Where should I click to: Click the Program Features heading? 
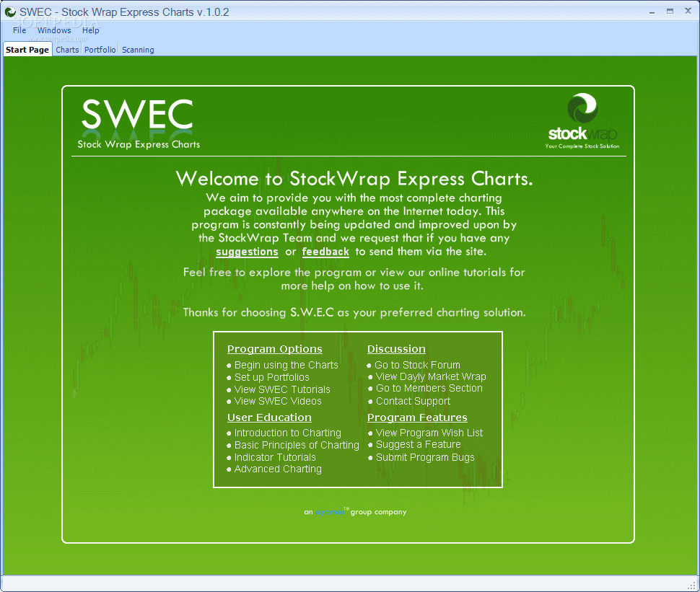click(x=417, y=418)
